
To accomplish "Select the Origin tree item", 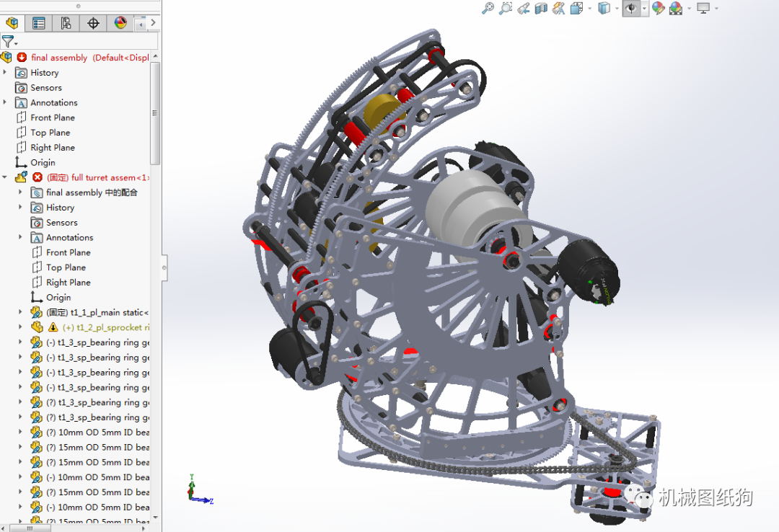I will pyautogui.click(x=50, y=162).
